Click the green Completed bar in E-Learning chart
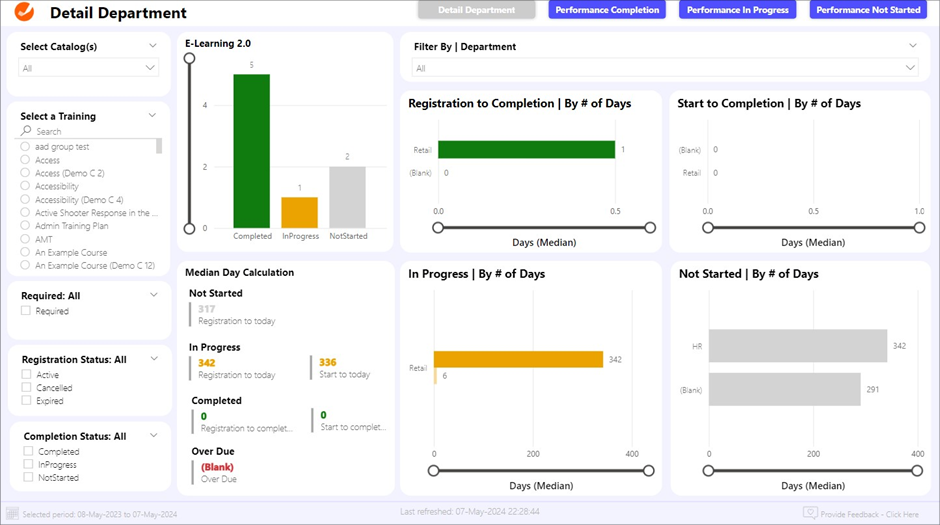Screen dimensions: 940x525 (x=251, y=150)
